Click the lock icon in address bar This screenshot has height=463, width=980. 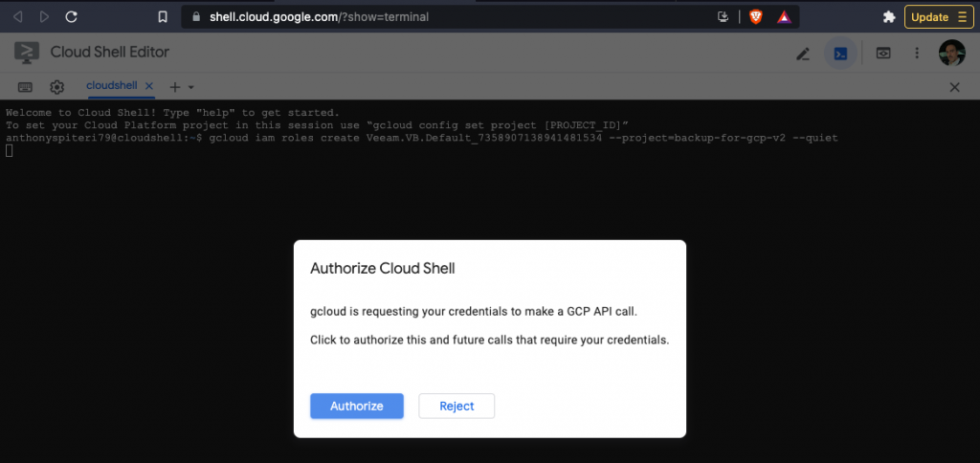pos(197,17)
